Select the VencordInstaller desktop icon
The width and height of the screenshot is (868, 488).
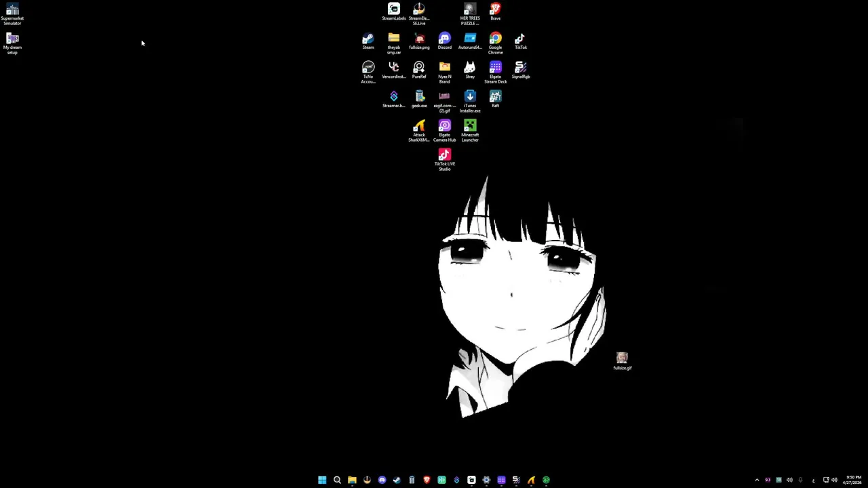(393, 70)
